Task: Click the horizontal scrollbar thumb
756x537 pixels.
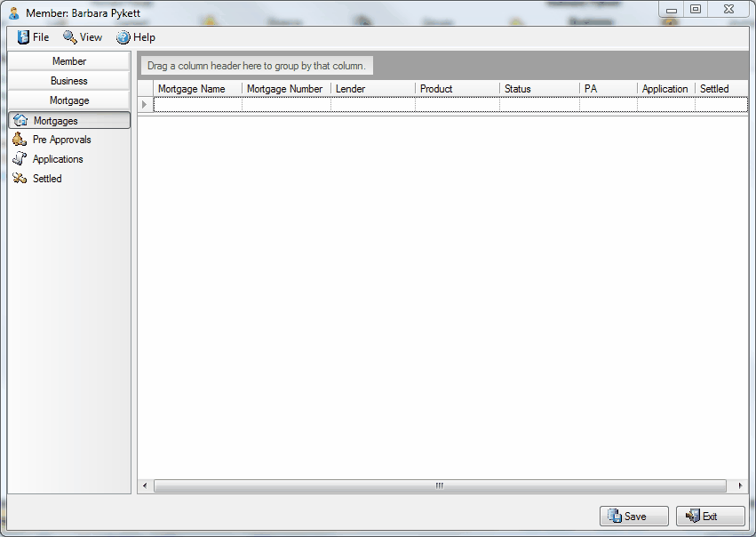Action: [x=440, y=485]
